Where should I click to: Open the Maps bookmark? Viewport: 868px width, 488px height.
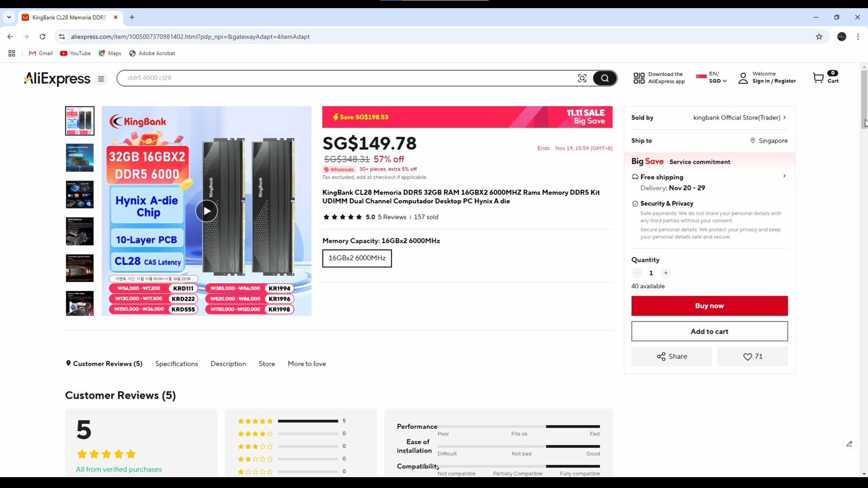(110, 53)
